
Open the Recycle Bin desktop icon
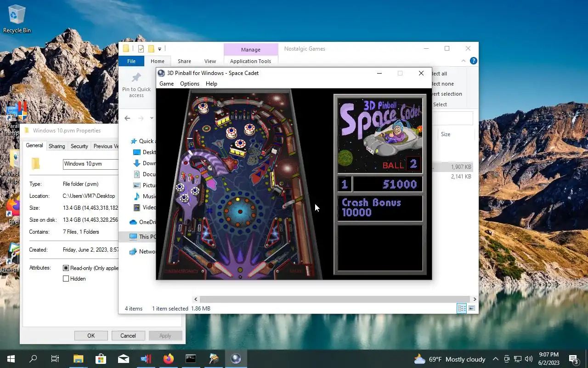pos(17,18)
